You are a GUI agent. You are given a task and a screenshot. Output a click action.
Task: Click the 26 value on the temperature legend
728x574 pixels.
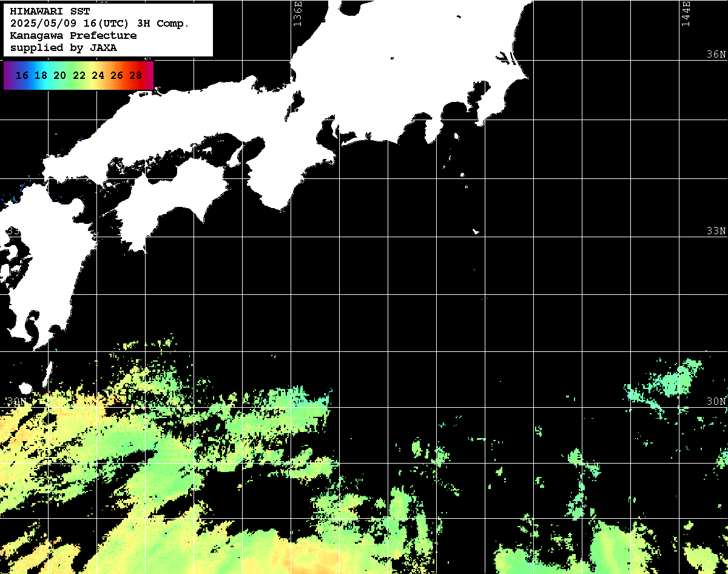[x=117, y=76]
